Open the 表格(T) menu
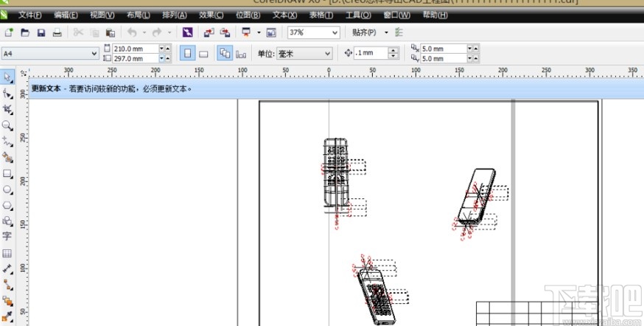This screenshot has width=644, height=326. (x=321, y=15)
